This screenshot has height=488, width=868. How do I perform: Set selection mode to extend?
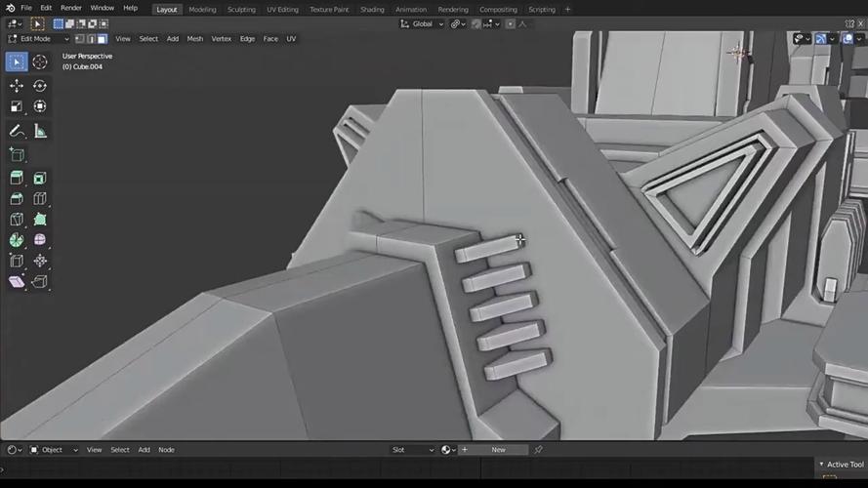69,23
